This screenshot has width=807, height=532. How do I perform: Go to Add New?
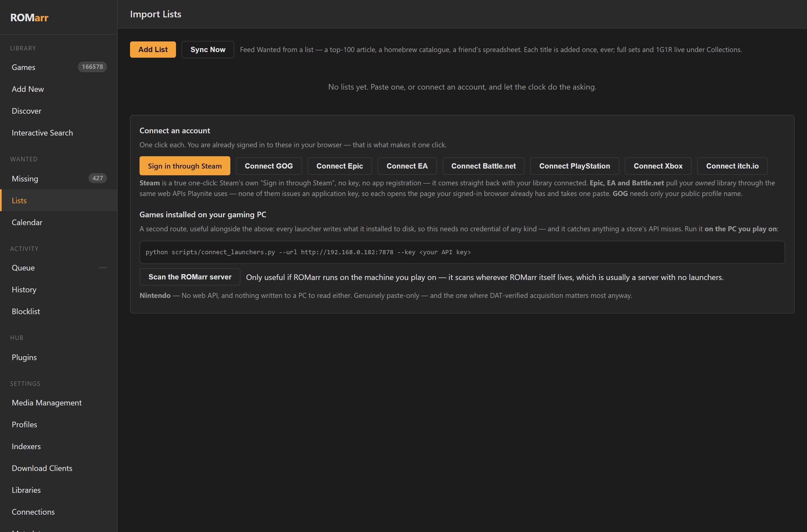click(x=58, y=89)
